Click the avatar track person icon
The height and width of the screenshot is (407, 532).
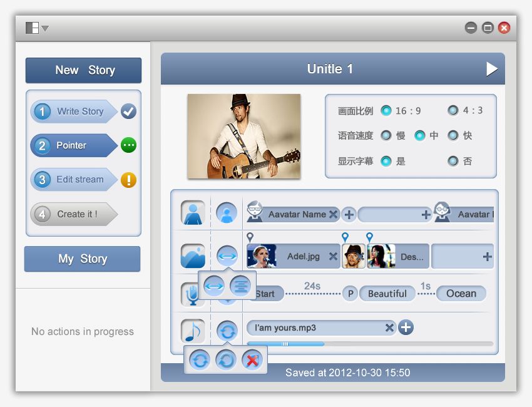(x=193, y=213)
